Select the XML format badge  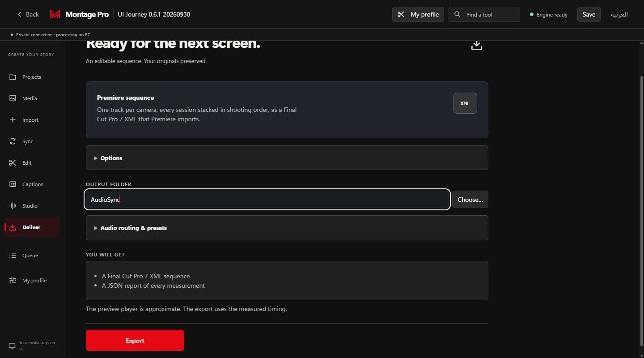click(465, 103)
